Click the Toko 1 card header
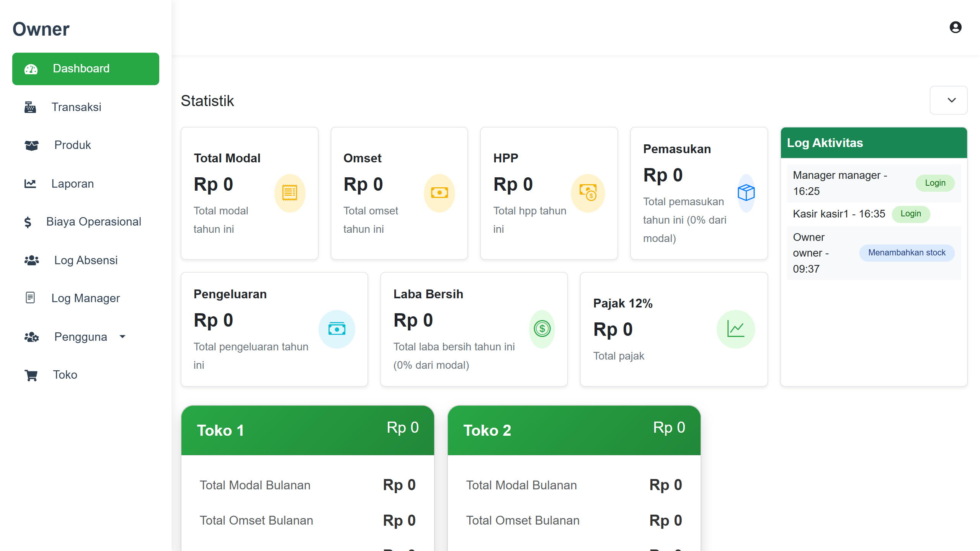Image resolution: width=980 pixels, height=551 pixels. point(307,430)
